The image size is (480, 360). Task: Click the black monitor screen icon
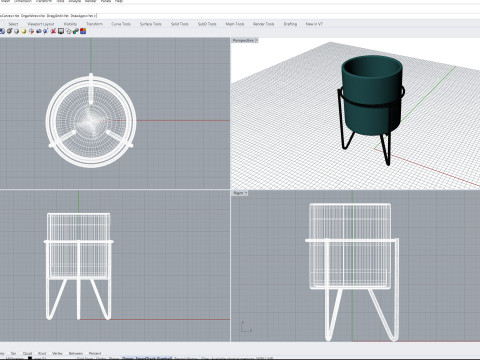point(61,31)
